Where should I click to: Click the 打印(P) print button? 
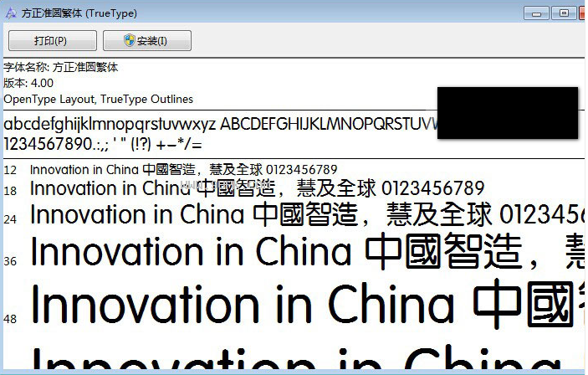53,40
